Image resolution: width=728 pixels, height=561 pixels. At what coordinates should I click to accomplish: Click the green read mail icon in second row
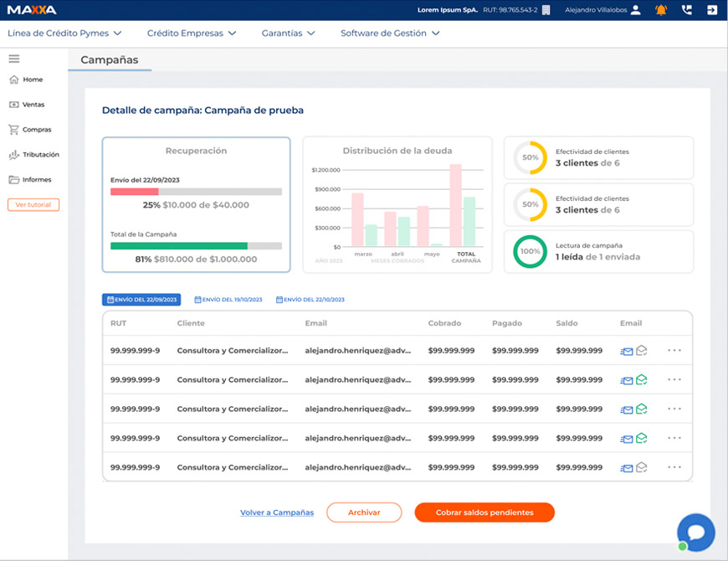641,379
